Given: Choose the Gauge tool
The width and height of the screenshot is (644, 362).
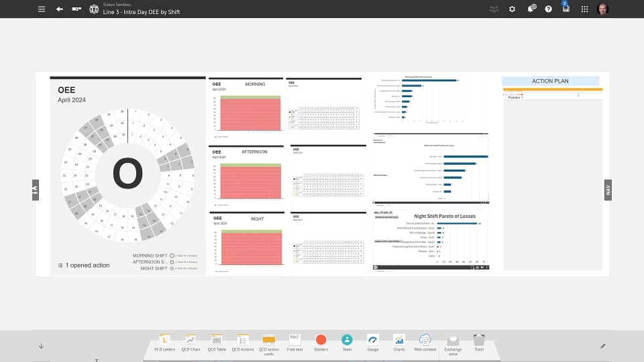Looking at the screenshot, I should point(373,343).
